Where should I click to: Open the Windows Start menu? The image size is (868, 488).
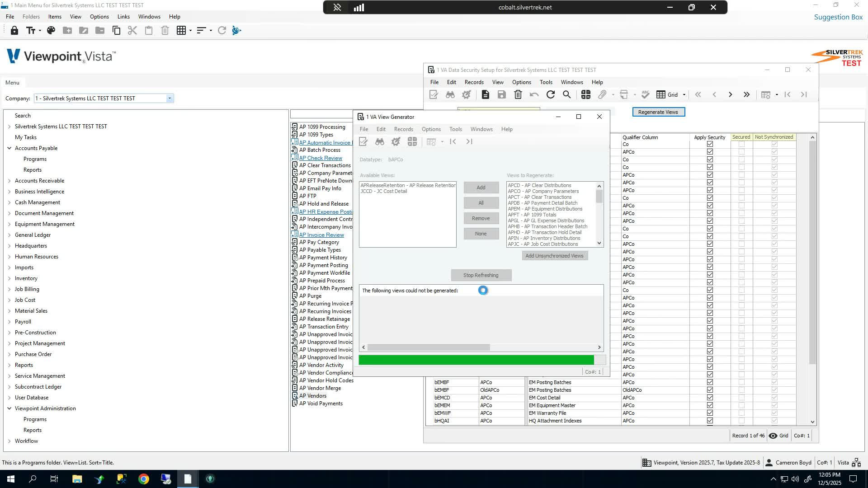tap(10, 479)
